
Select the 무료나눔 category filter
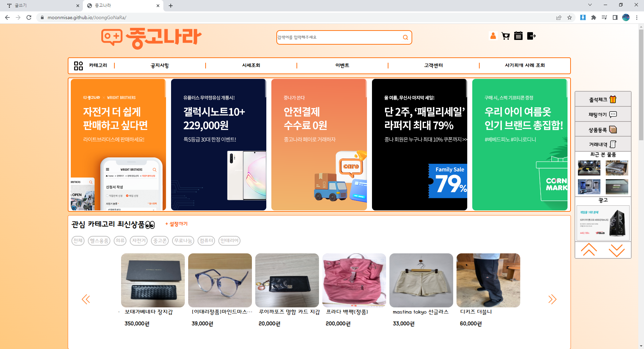point(183,241)
